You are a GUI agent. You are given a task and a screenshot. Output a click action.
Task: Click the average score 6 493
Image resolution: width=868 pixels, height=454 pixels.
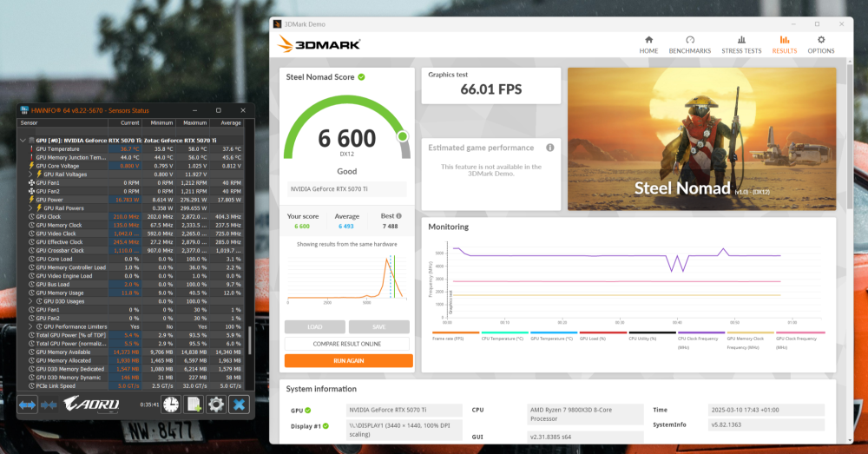[346, 227]
